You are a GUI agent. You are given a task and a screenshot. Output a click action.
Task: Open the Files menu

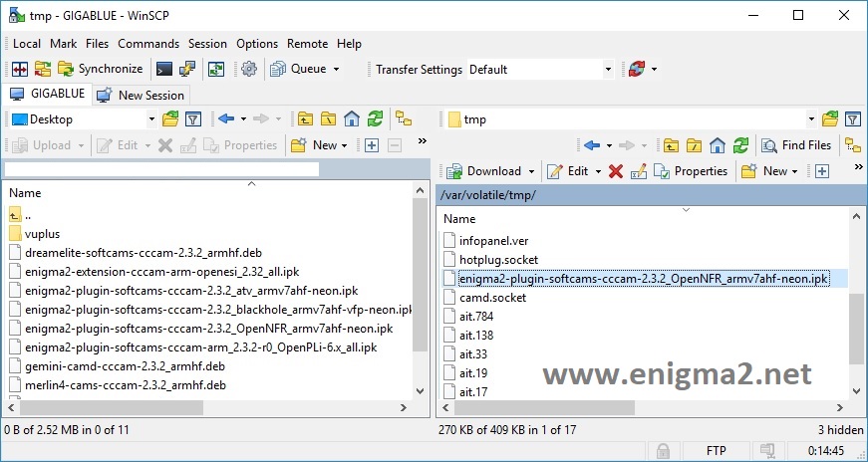coord(98,44)
